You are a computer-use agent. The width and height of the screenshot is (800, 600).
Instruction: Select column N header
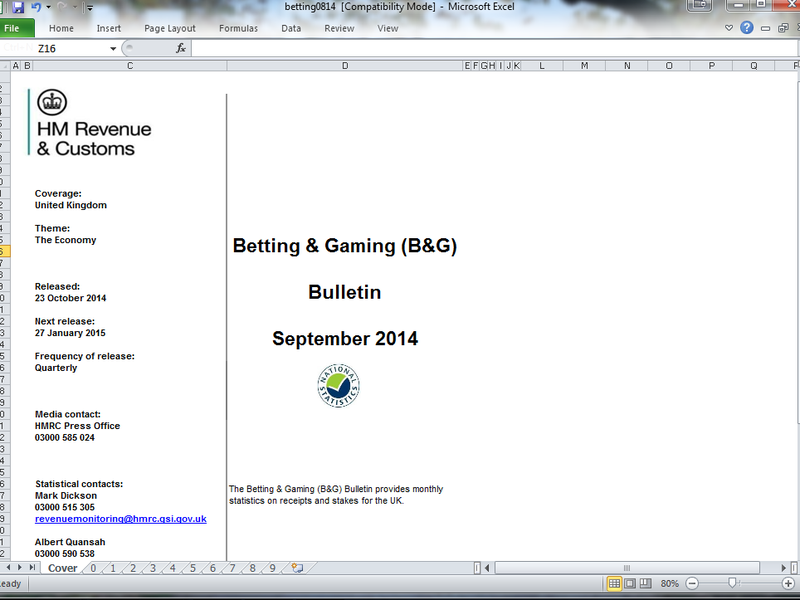tap(627, 66)
